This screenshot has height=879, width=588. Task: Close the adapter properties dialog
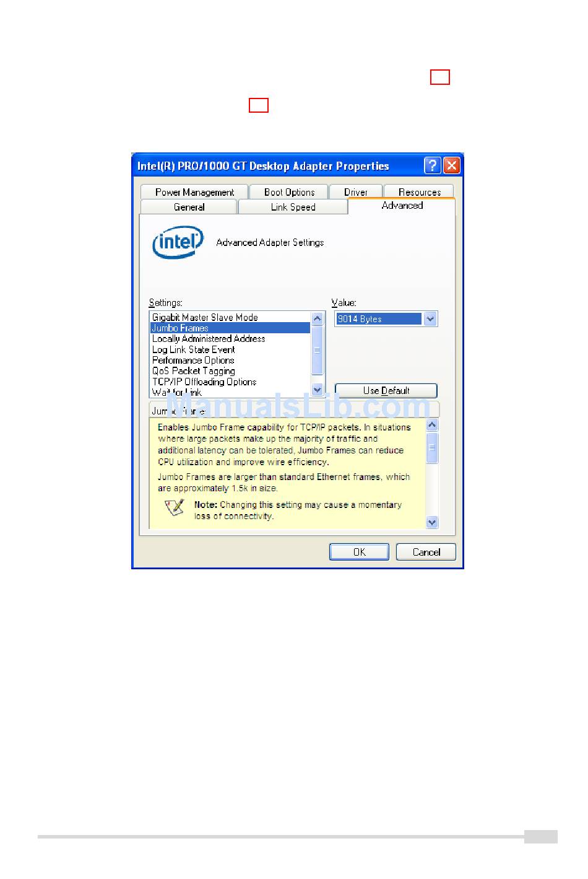(452, 165)
